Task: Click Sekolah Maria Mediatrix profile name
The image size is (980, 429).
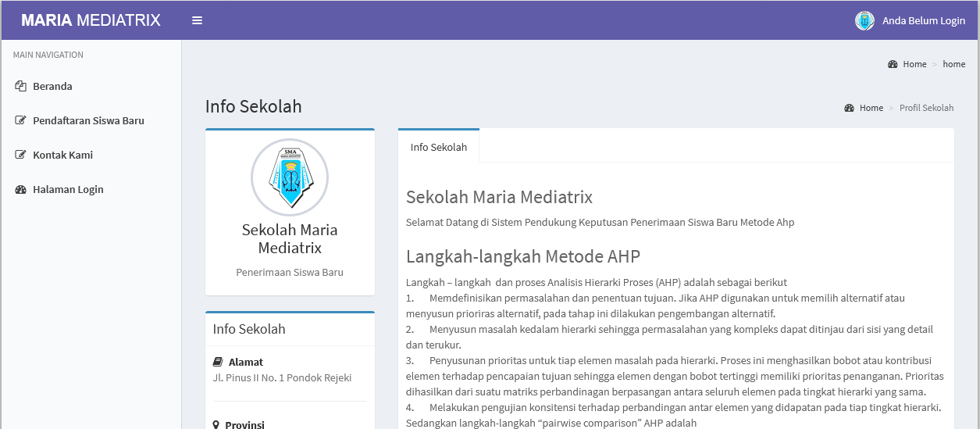Action: click(x=290, y=239)
